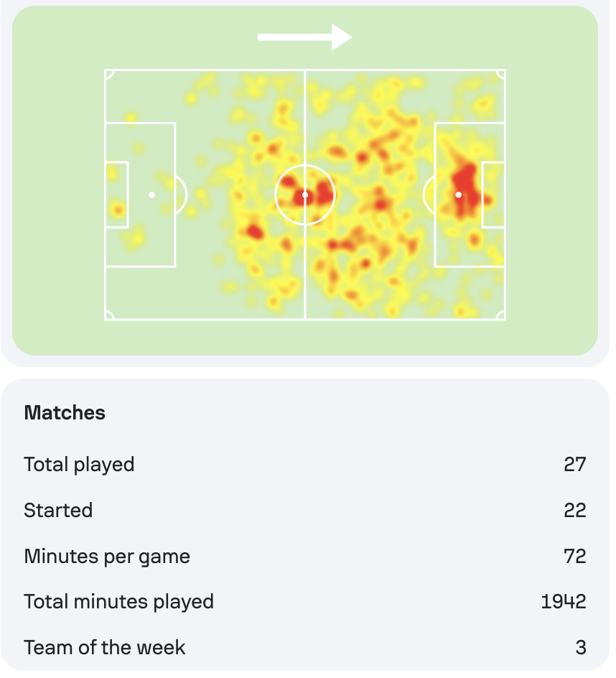Click the bottom-right corner arc of pitch

[x=500, y=315]
